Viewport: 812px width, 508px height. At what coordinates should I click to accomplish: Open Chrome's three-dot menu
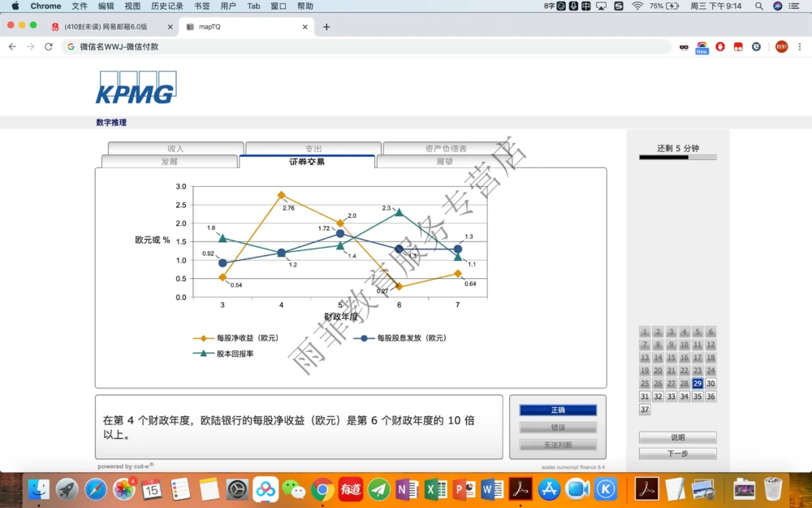801,47
